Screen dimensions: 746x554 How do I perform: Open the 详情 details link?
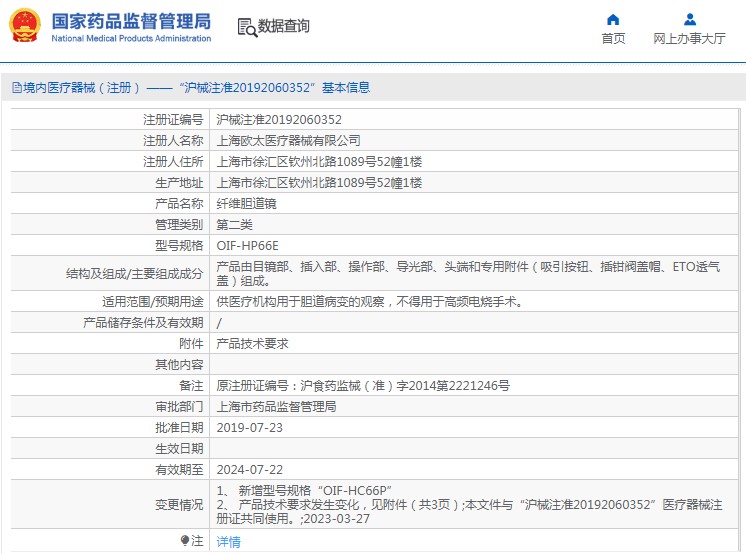point(228,542)
